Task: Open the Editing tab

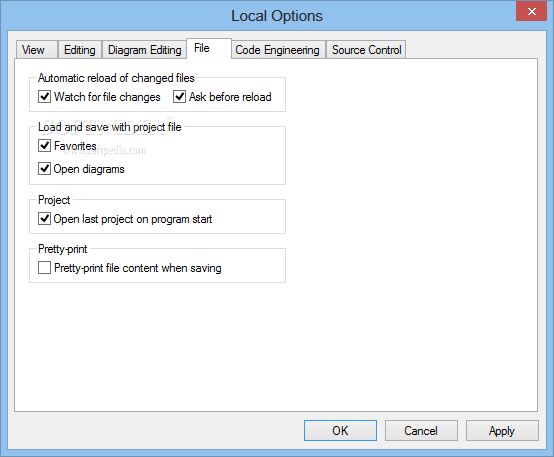Action: click(x=80, y=49)
